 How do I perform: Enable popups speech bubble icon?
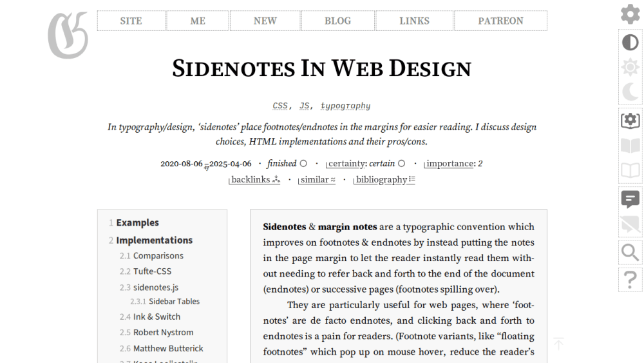coord(630,199)
